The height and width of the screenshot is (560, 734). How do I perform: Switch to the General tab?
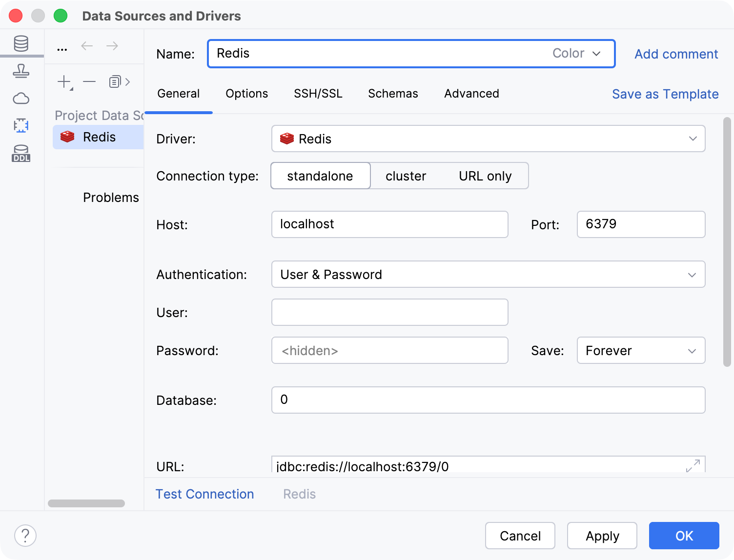click(179, 94)
